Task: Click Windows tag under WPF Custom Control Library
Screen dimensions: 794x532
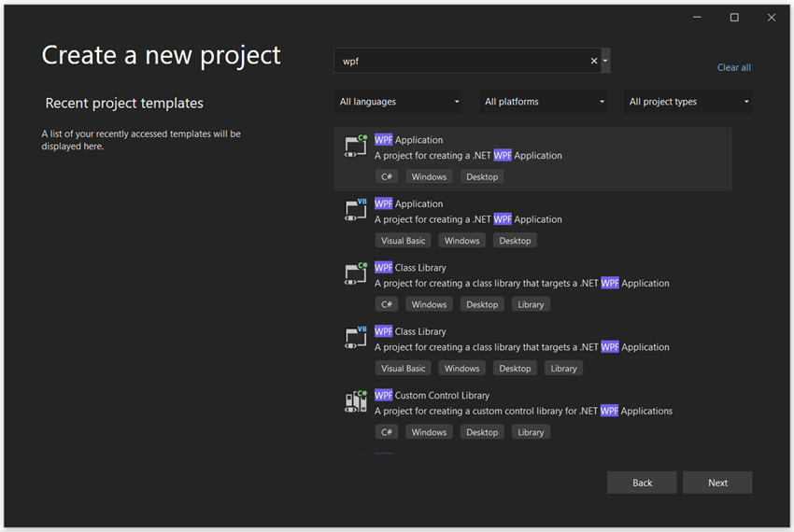Action: pyautogui.click(x=429, y=432)
